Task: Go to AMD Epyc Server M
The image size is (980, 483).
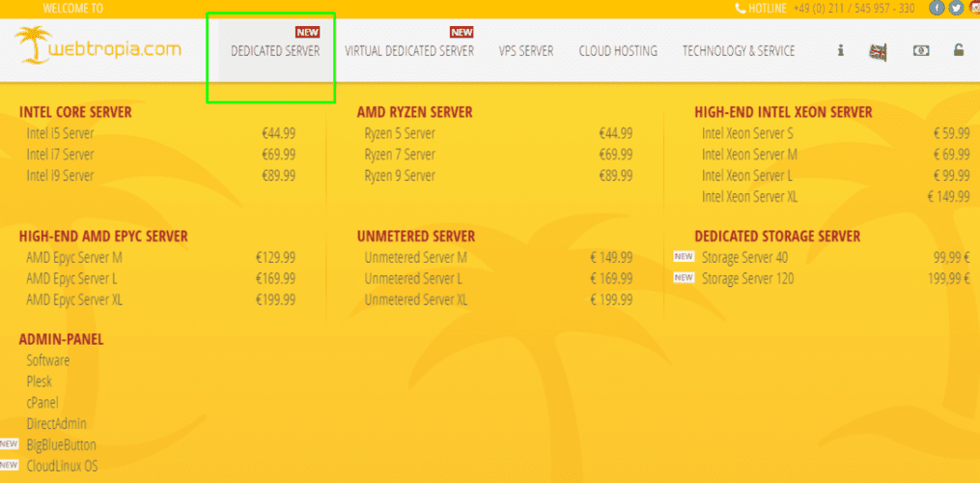Action: 74,258
